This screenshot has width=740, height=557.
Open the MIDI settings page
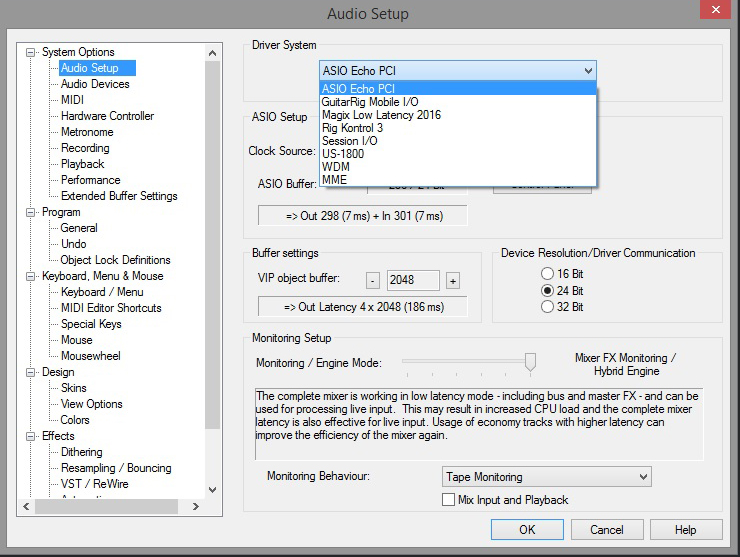[72, 100]
